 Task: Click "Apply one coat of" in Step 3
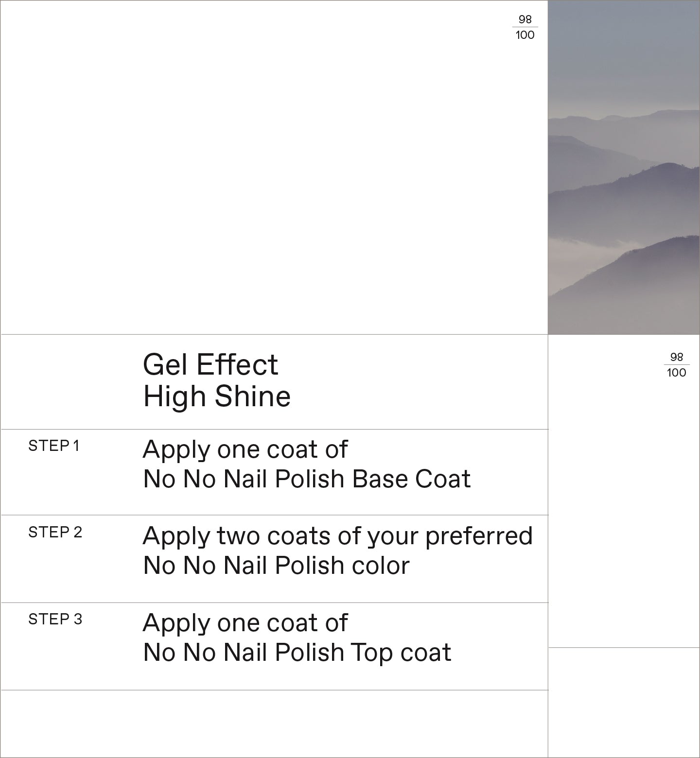pyautogui.click(x=245, y=623)
